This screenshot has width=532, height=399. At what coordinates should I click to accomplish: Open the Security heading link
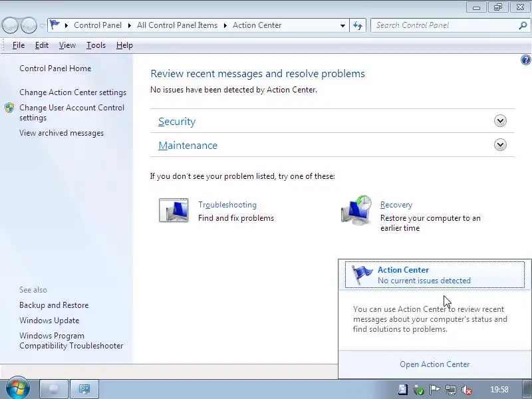177,122
